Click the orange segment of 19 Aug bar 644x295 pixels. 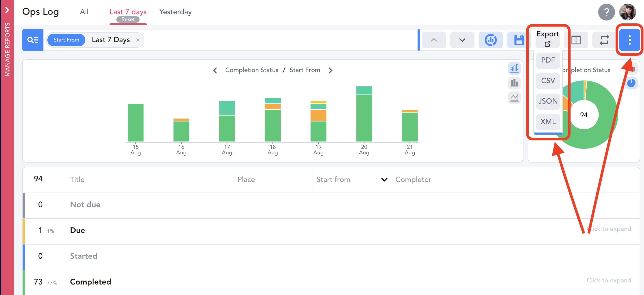(318, 115)
